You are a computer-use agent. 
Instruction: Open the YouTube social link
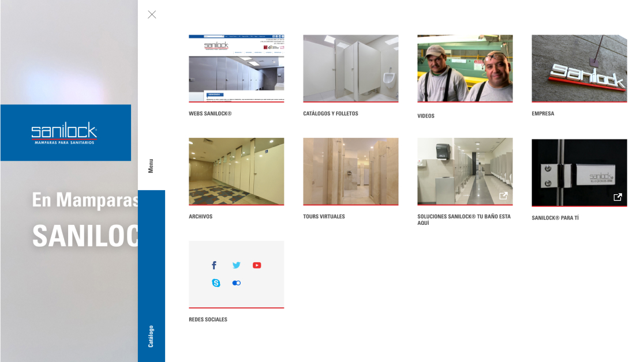click(257, 265)
